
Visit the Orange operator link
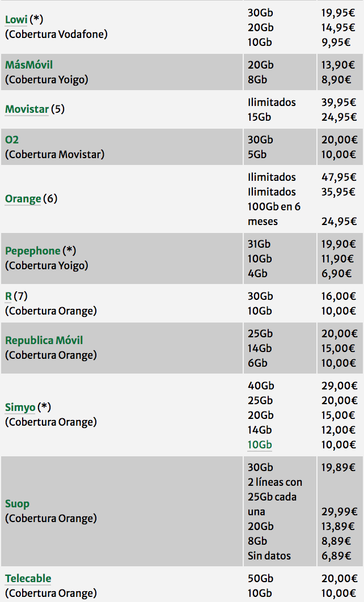(x=23, y=199)
